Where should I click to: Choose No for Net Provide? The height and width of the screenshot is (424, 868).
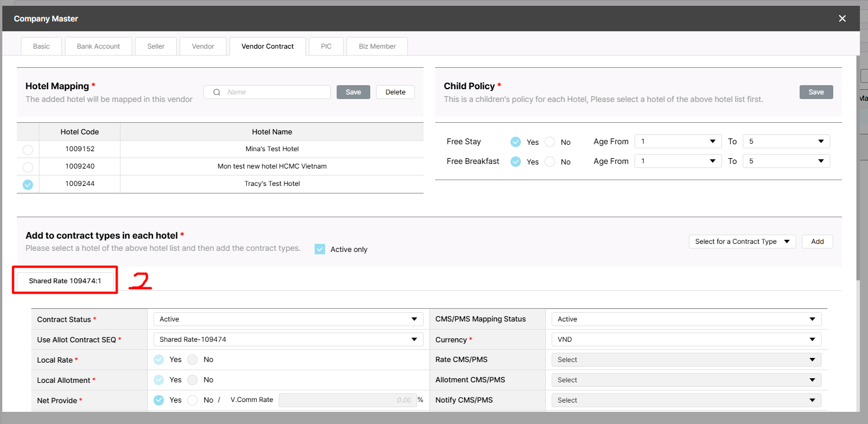point(193,400)
